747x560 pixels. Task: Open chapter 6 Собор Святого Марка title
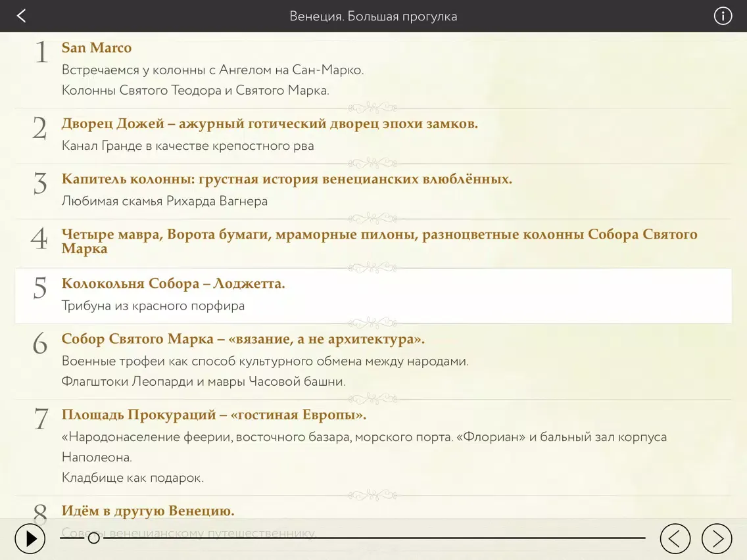243,339
